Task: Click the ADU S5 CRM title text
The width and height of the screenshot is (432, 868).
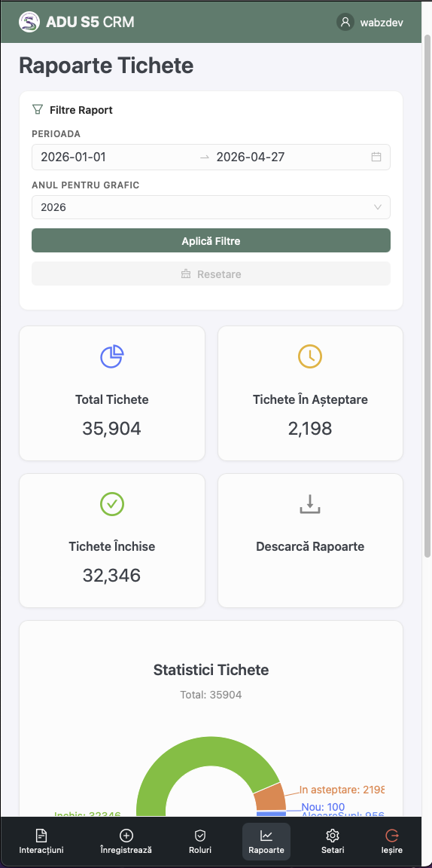Action: point(90,22)
